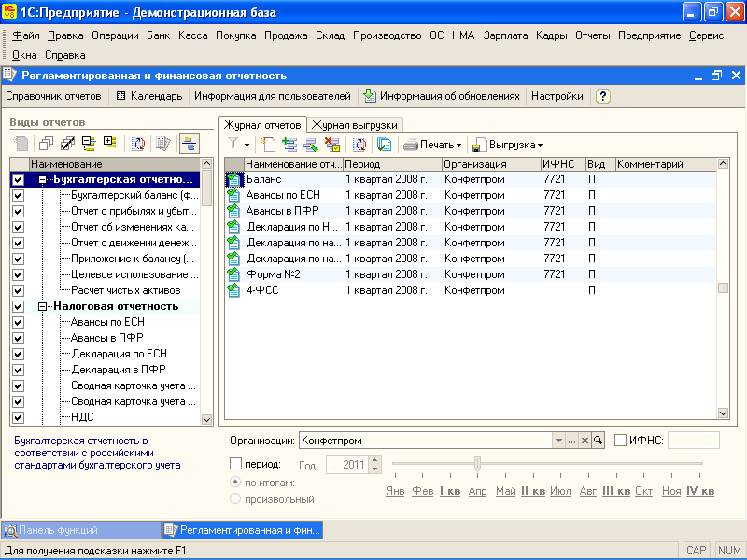Sort the journal by the Период column header
This screenshot has height=560, width=747.
pos(392,164)
